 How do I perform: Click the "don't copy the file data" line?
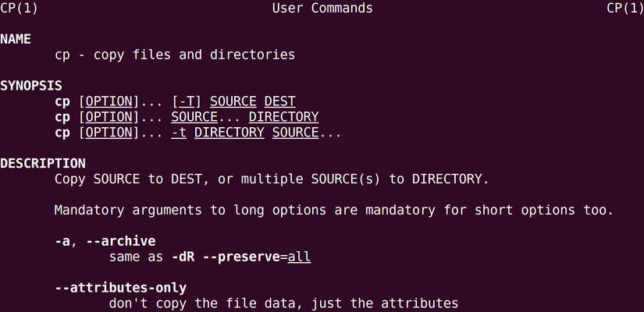[x=283, y=303]
